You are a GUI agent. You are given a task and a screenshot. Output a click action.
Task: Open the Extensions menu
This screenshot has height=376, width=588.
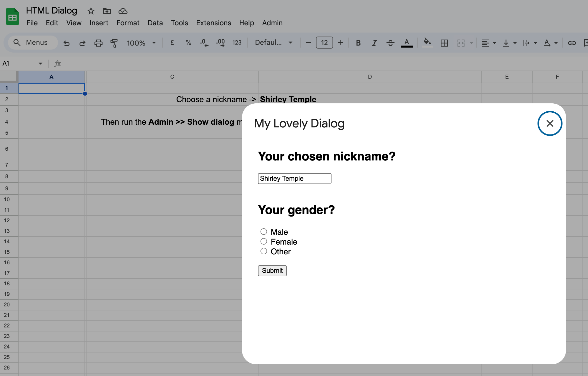click(x=213, y=23)
